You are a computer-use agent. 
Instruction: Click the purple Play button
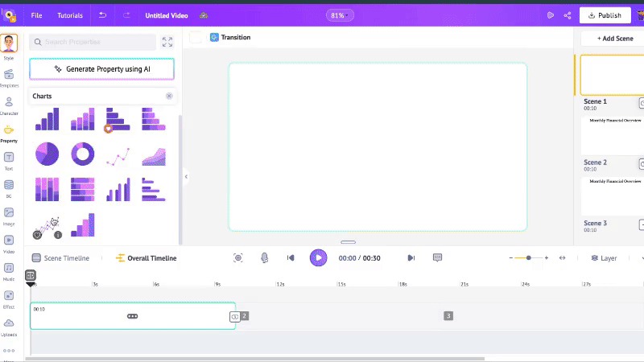[318, 257]
